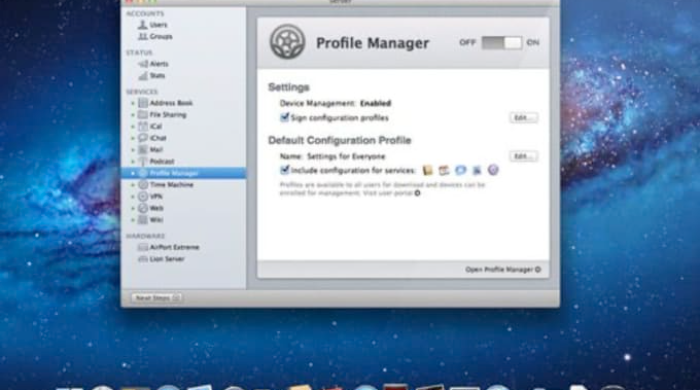
Task: Follow the Visit user portal arrow
Action: tap(417, 193)
